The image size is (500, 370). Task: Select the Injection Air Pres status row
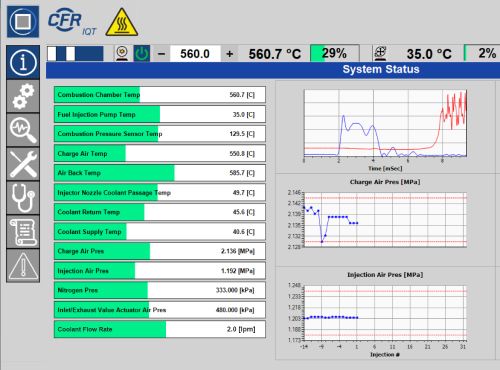point(160,271)
